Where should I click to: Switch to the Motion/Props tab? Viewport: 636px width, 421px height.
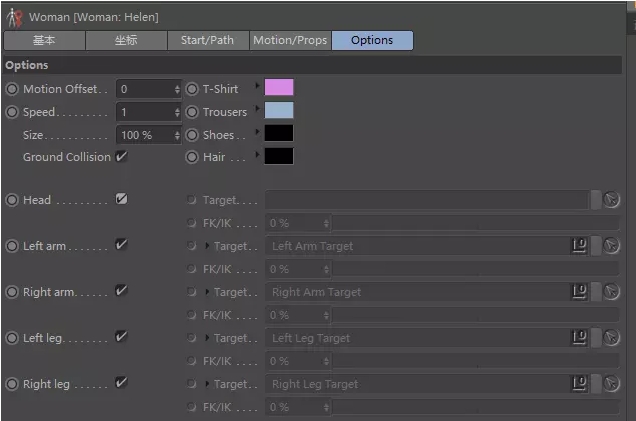pyautogui.click(x=289, y=41)
